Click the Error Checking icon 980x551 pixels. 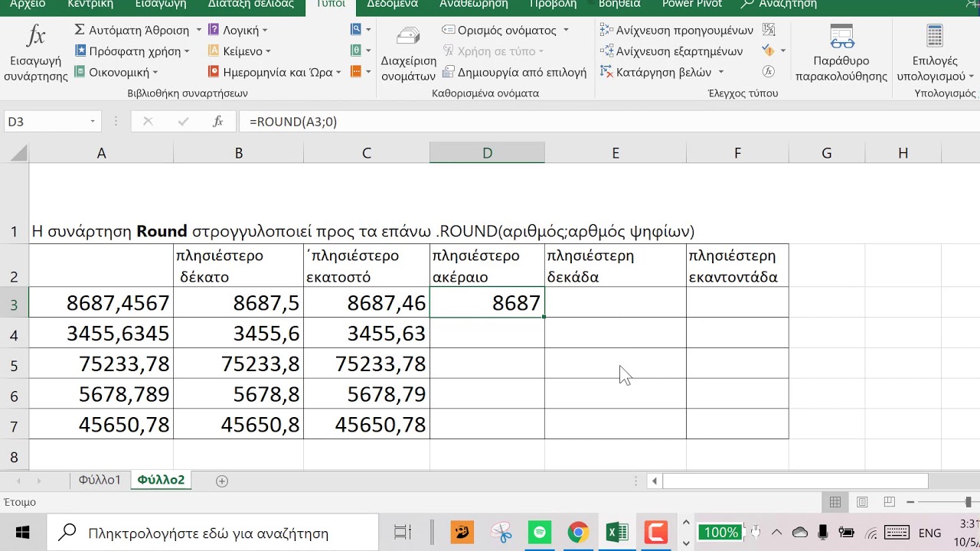(769, 51)
